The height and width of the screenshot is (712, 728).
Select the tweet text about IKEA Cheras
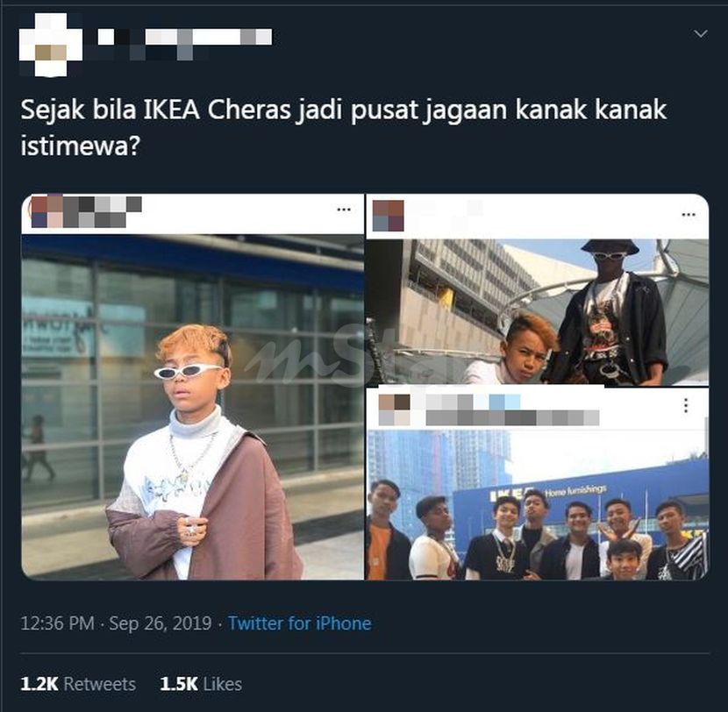(344, 128)
